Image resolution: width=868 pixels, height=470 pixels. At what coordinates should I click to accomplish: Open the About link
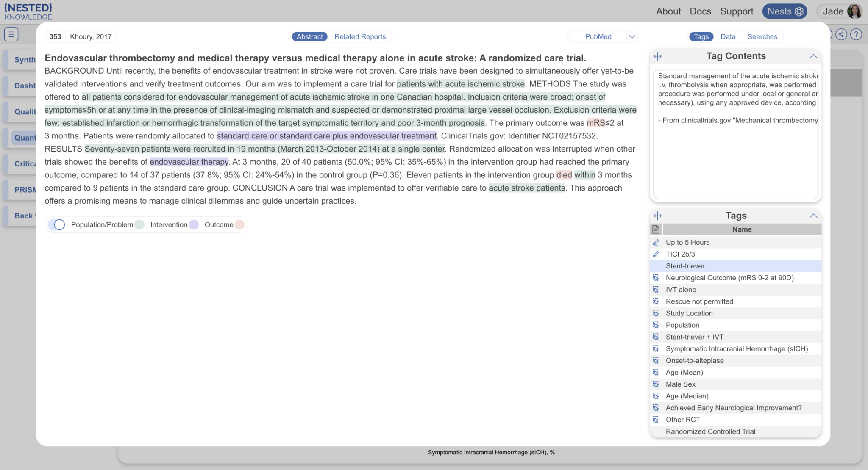coord(668,11)
